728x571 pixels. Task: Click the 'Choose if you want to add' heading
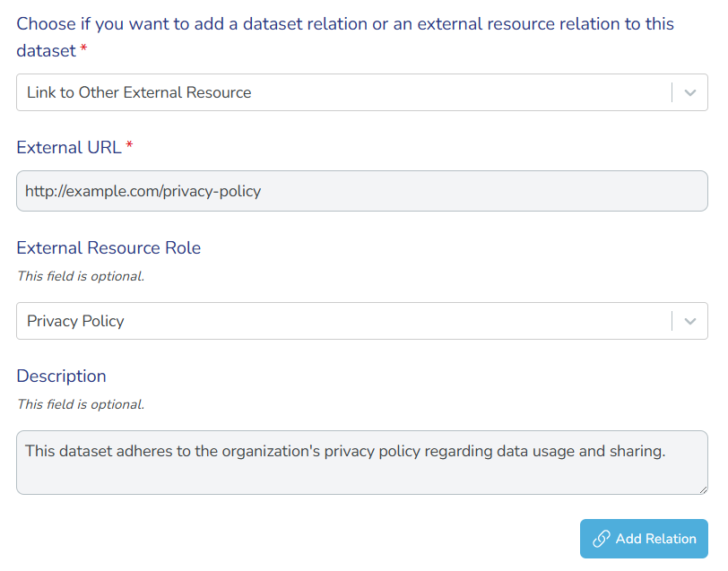coord(345,24)
